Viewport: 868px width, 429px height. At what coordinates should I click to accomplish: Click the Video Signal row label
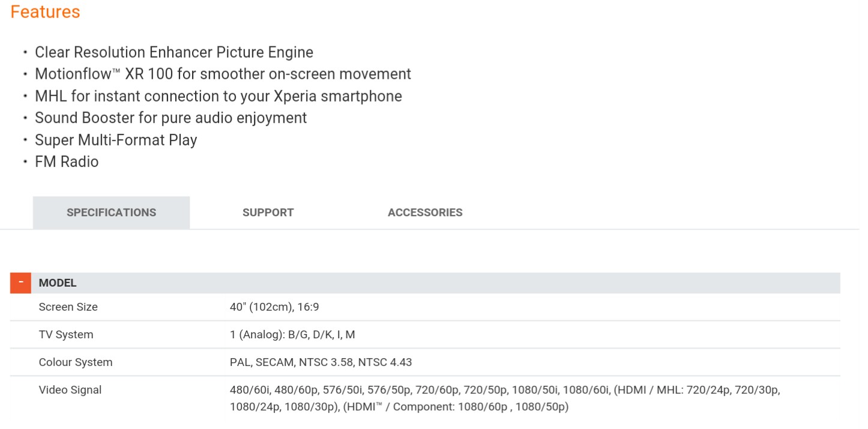[x=70, y=390]
